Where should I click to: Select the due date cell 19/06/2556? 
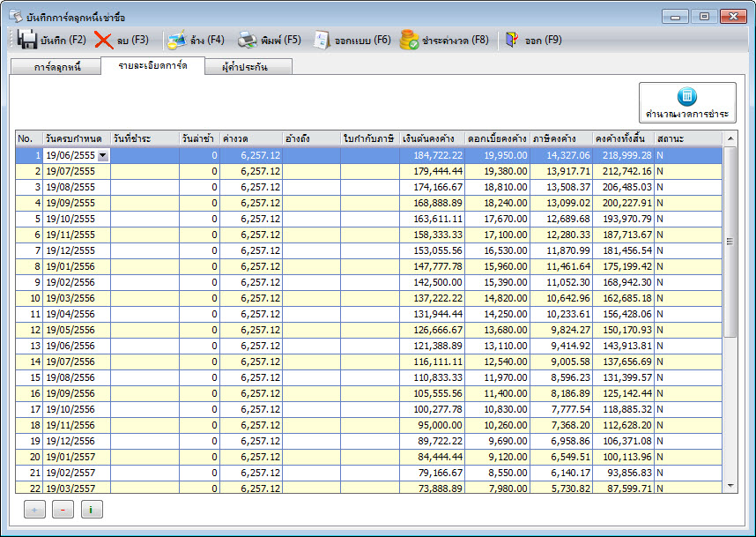78,346
